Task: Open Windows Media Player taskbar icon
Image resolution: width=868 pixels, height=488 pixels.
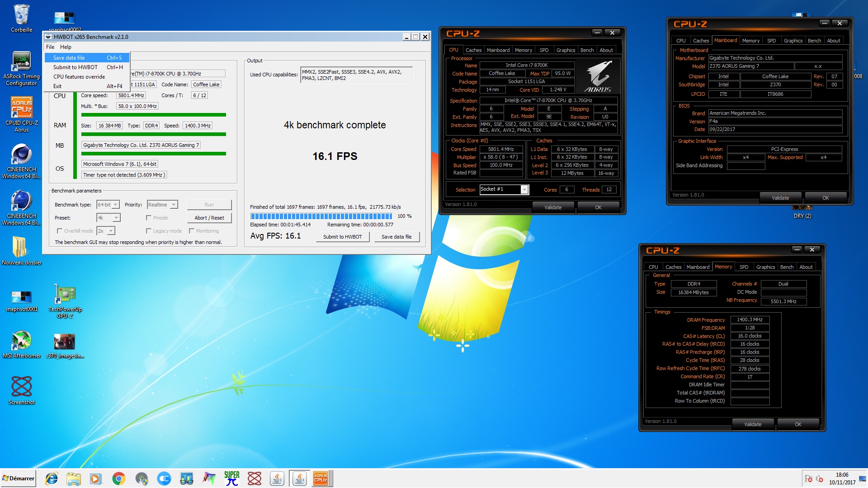Action: (96, 479)
